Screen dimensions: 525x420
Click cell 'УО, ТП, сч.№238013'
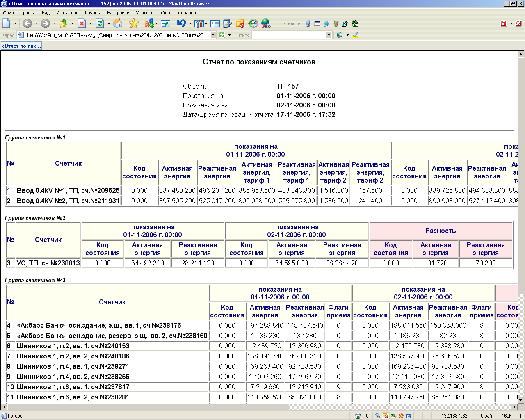48,263
